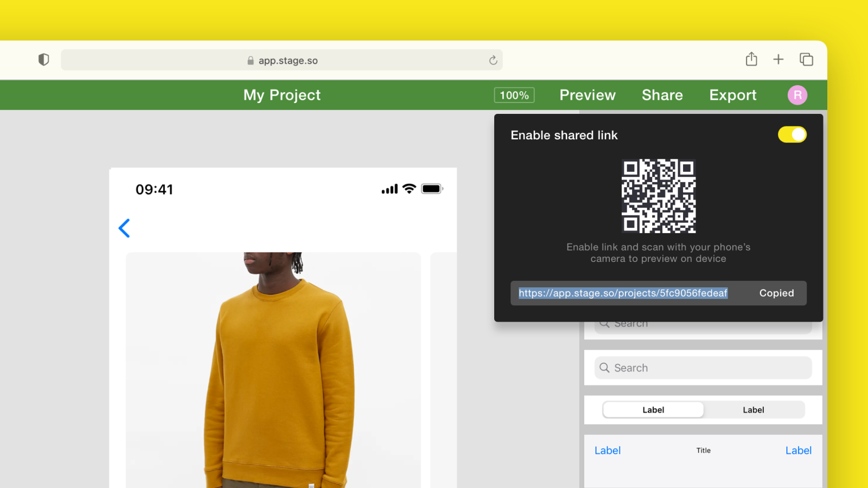The height and width of the screenshot is (488, 868).
Task: Select the left Label segment in segmented control
Action: [653, 410]
